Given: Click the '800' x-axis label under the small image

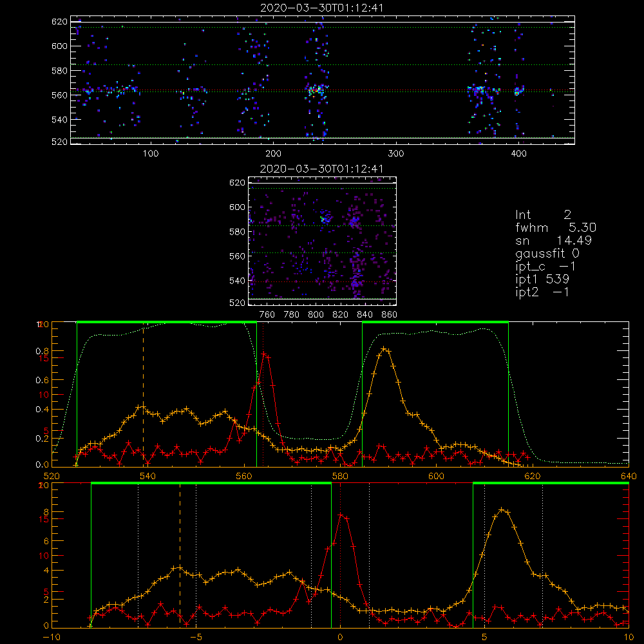Looking at the screenshot, I should (x=316, y=315).
